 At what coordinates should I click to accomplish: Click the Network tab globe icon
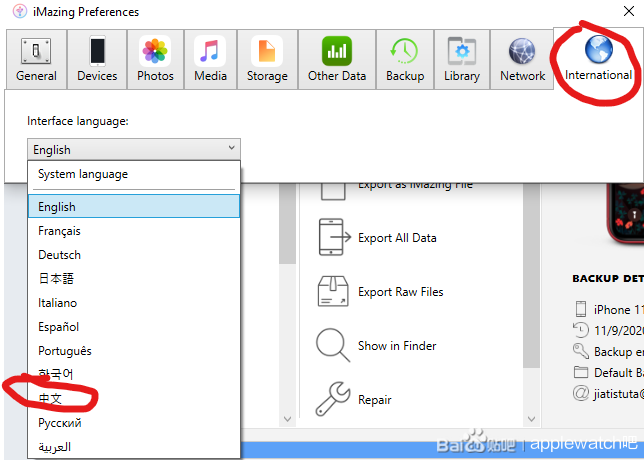(x=522, y=52)
